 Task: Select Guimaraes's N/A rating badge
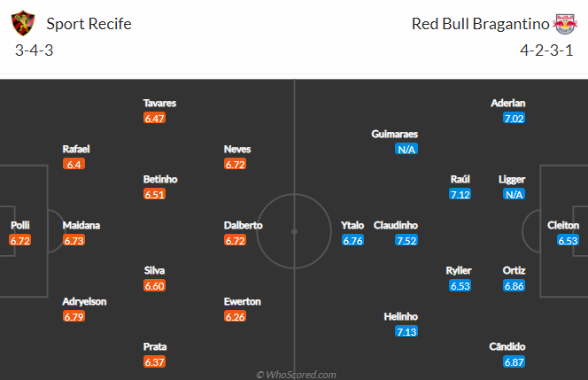tap(406, 150)
